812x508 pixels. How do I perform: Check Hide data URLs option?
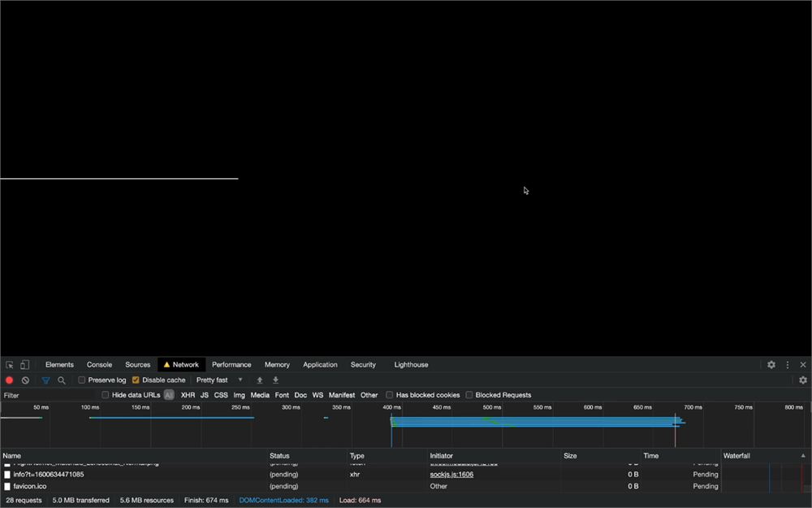105,395
